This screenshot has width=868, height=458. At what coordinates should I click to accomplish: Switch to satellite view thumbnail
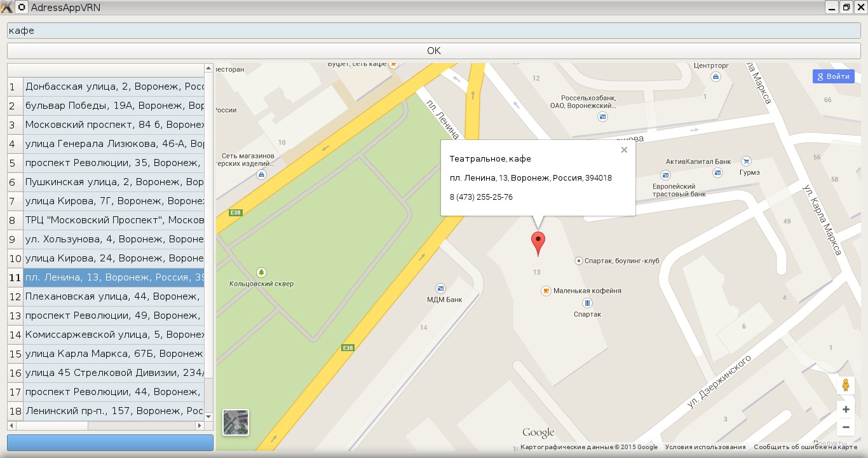pyautogui.click(x=236, y=422)
